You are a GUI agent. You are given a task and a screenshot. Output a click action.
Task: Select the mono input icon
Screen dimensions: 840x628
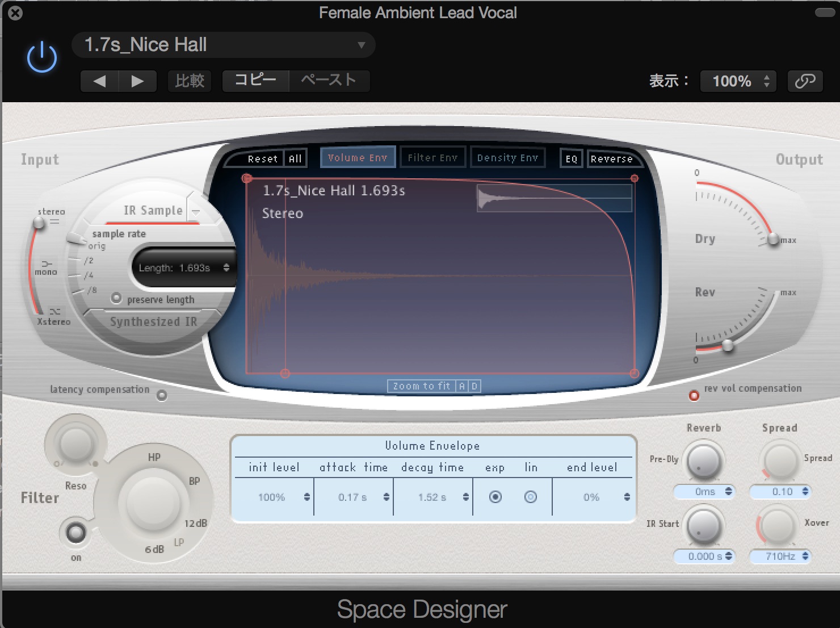(x=47, y=263)
